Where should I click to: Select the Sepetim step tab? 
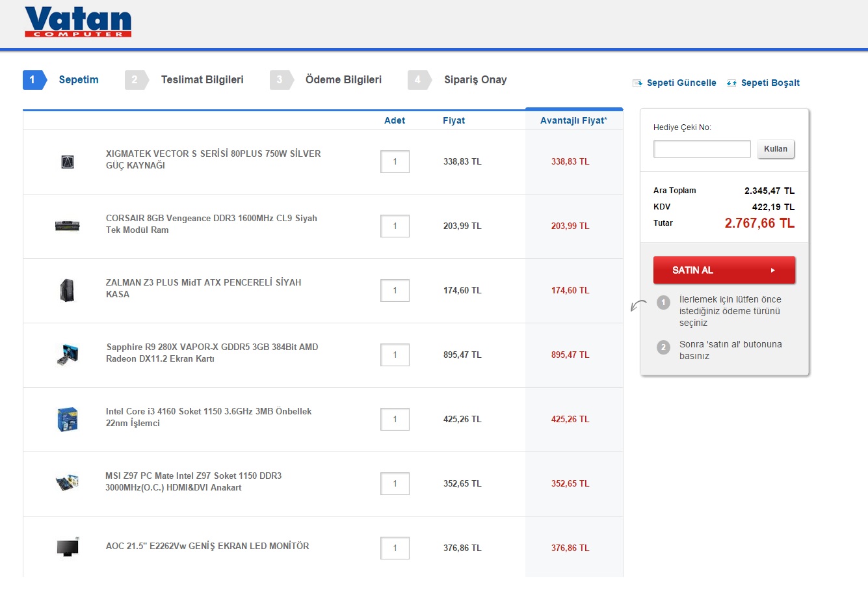(x=78, y=80)
